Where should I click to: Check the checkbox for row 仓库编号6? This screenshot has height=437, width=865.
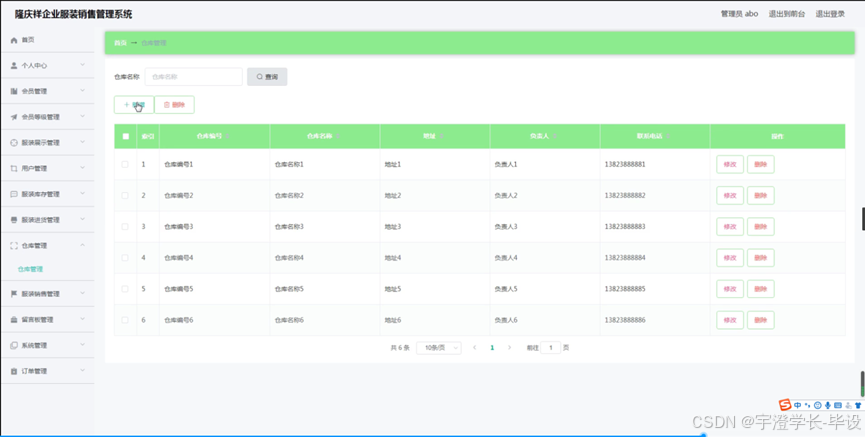coord(125,320)
